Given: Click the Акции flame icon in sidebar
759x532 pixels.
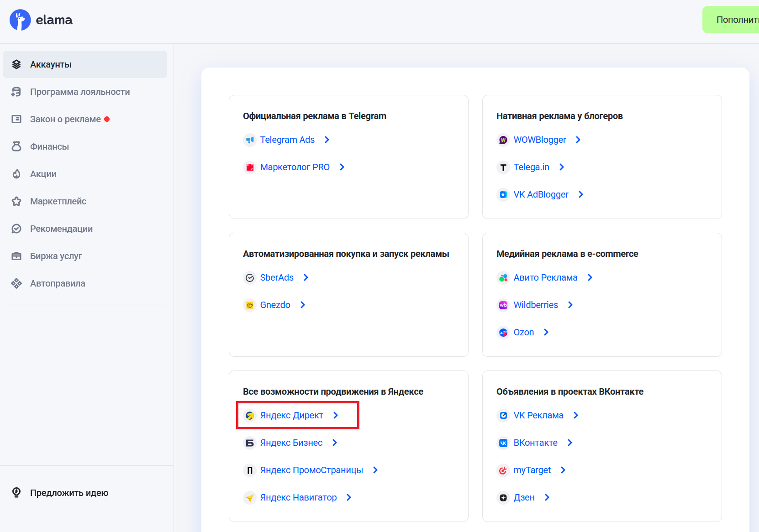Looking at the screenshot, I should tap(16, 174).
